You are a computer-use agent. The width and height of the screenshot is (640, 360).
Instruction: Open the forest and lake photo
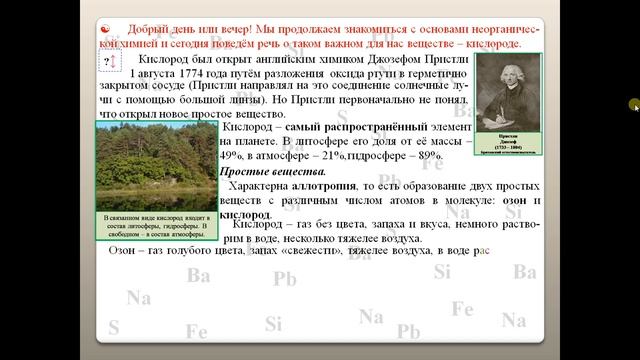click(x=157, y=166)
